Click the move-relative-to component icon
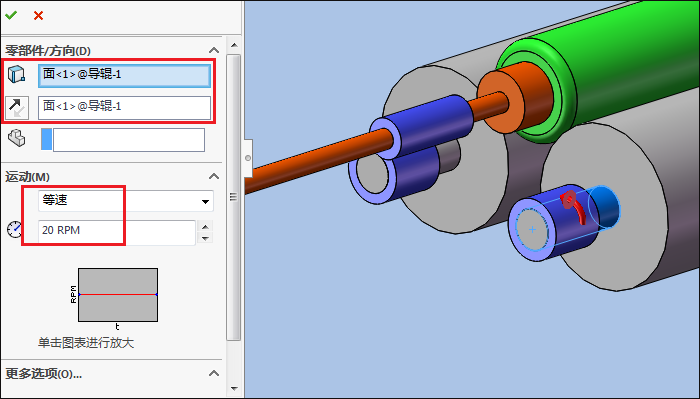Screen dimensions: 700x399 coord(17,138)
